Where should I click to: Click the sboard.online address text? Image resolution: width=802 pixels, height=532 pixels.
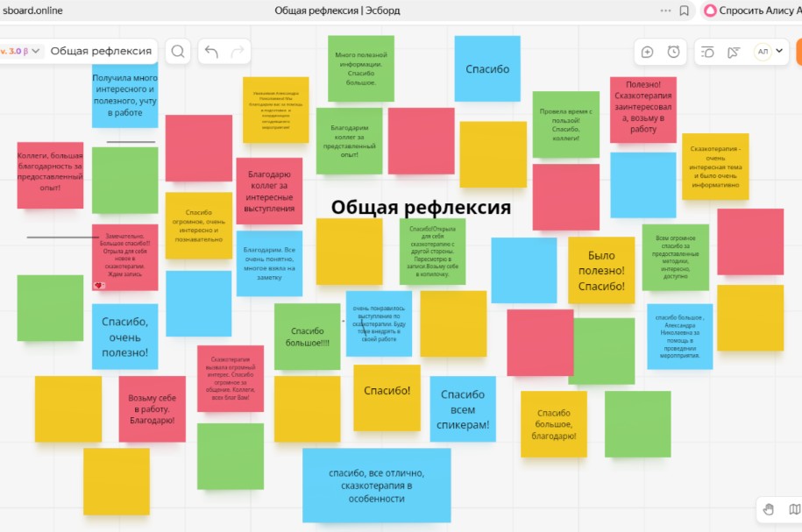coord(32,11)
